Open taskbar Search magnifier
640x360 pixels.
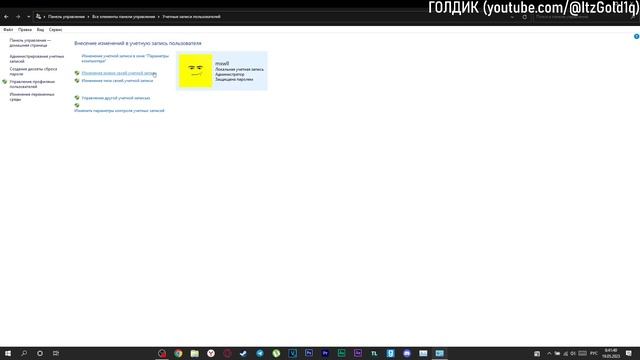pyautogui.click(x=24, y=353)
